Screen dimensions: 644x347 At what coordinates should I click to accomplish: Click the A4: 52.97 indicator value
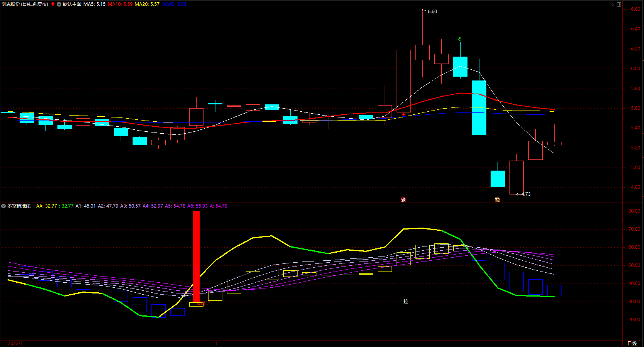pos(153,206)
